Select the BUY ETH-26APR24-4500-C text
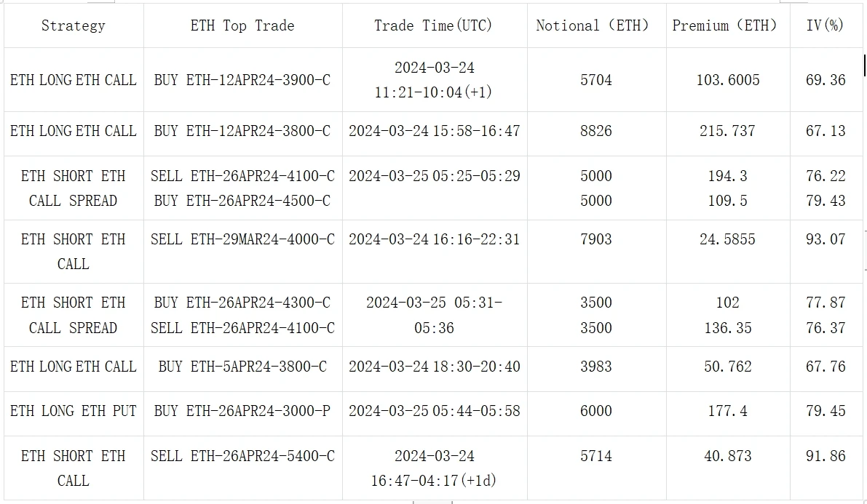 (x=242, y=201)
